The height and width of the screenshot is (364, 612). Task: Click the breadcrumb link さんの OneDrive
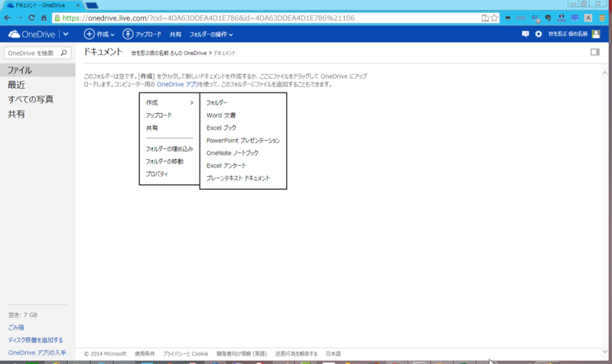(x=188, y=53)
